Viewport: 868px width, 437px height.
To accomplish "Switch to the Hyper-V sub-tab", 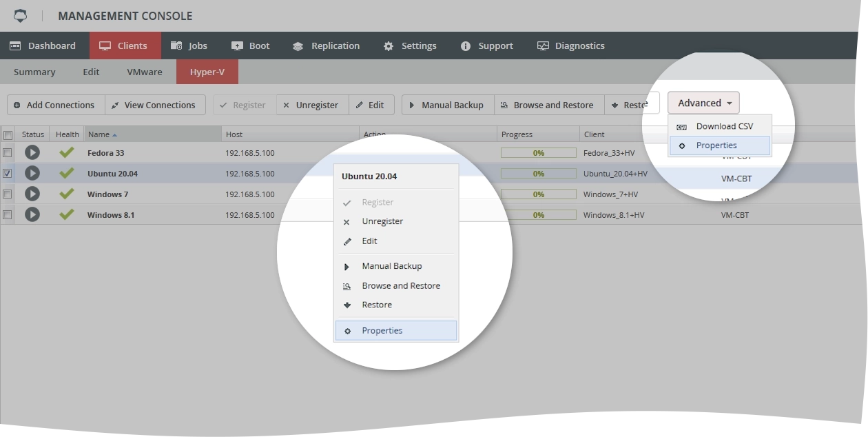I will pyautogui.click(x=207, y=72).
